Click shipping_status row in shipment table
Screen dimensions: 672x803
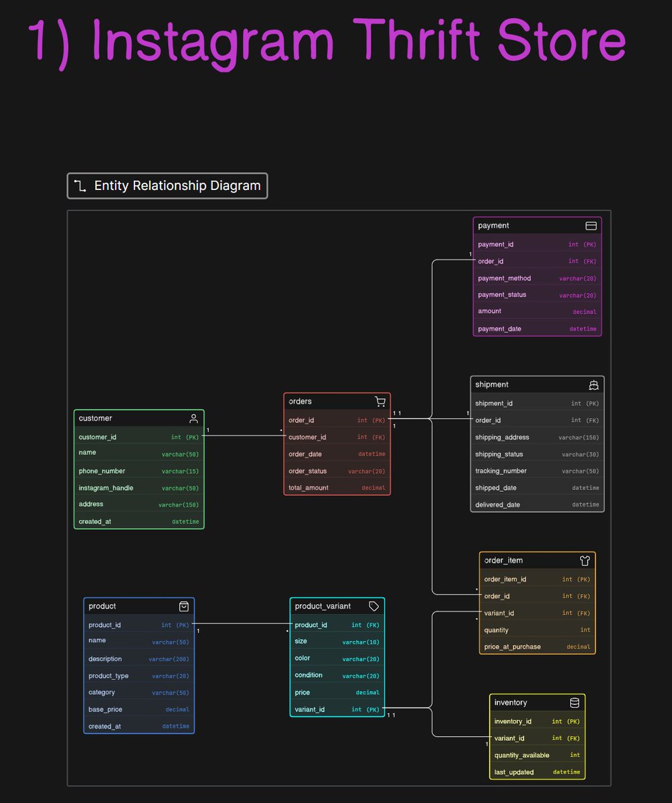point(537,454)
